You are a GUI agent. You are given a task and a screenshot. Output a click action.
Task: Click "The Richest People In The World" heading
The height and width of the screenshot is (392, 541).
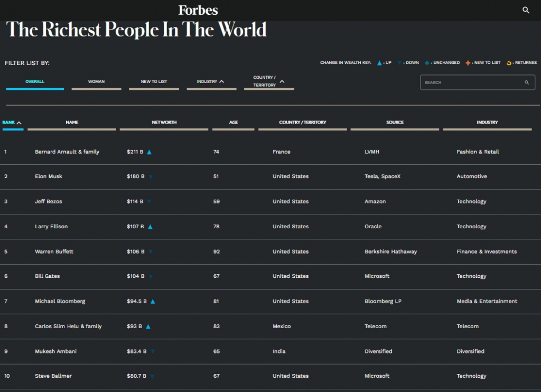click(x=136, y=30)
